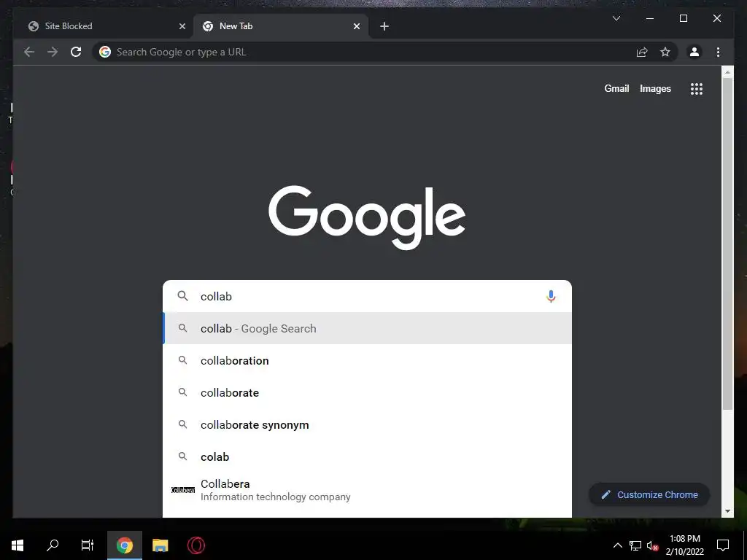Close the Site Blocked tab
The width and height of the screenshot is (747, 560).
[182, 26]
